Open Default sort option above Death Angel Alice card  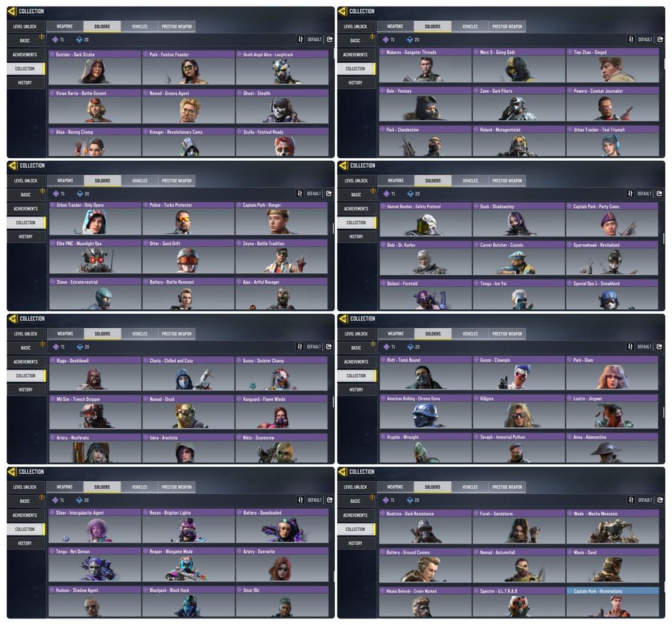[314, 39]
